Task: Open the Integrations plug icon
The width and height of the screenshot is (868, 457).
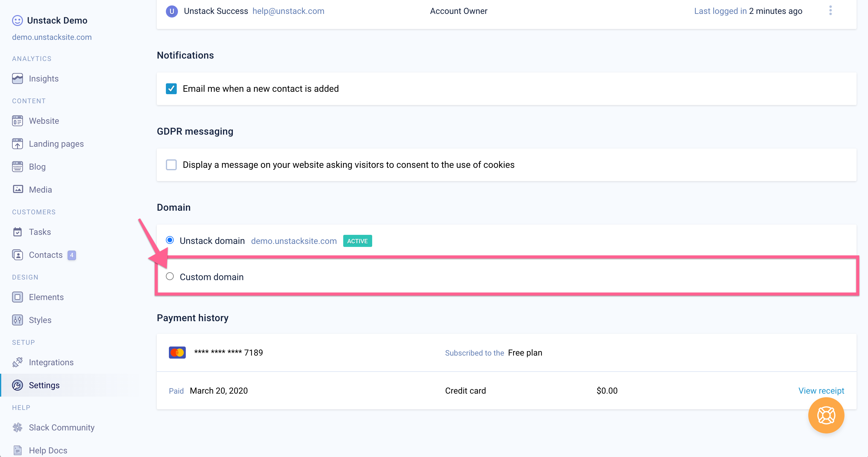Action: click(17, 362)
